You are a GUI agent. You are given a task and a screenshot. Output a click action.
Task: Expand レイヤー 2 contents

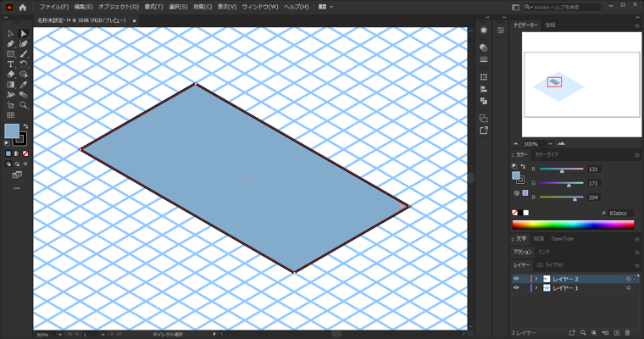point(536,279)
